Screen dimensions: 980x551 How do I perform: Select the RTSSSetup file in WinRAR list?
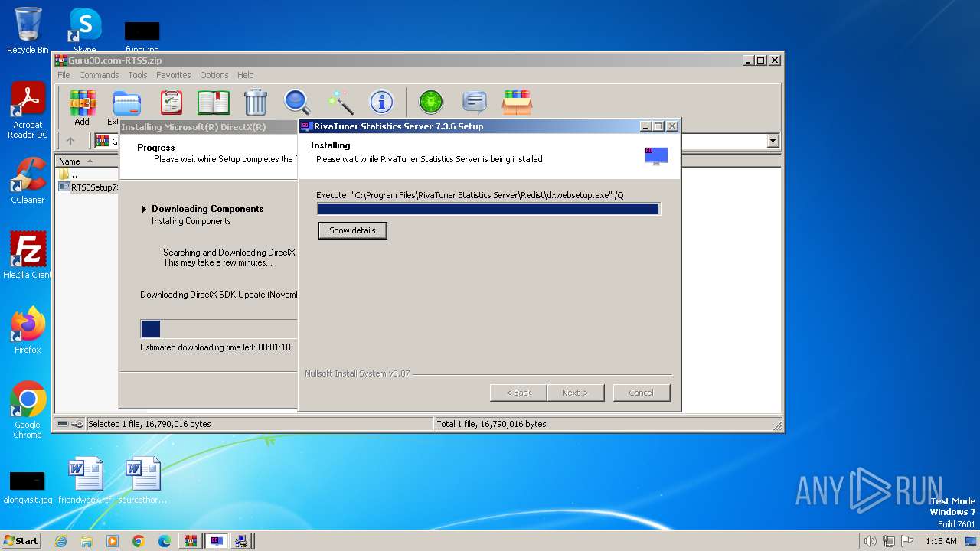[88, 187]
